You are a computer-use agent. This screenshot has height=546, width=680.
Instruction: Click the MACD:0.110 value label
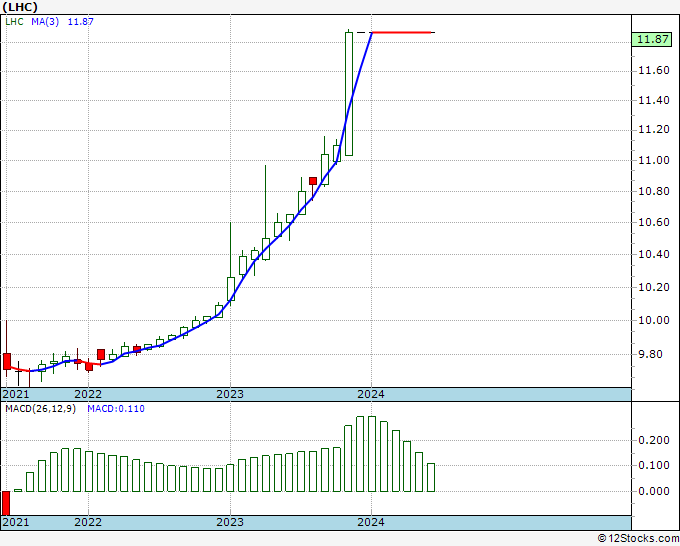116,409
